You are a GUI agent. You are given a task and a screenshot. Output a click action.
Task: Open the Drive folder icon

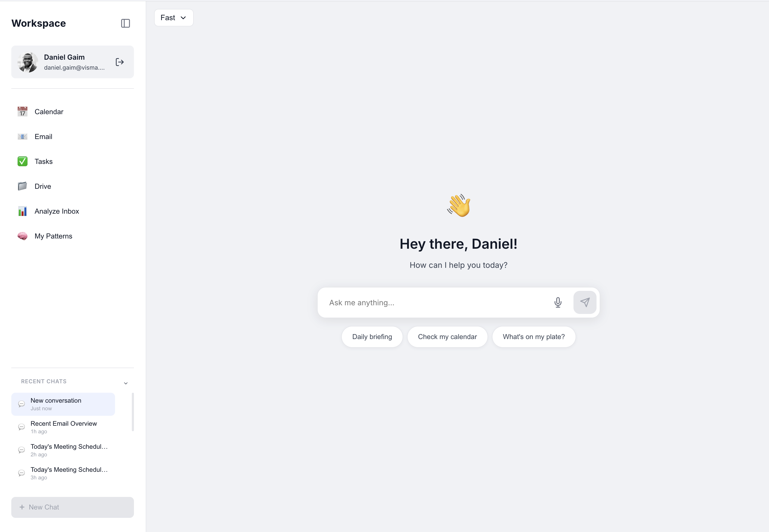click(x=22, y=186)
